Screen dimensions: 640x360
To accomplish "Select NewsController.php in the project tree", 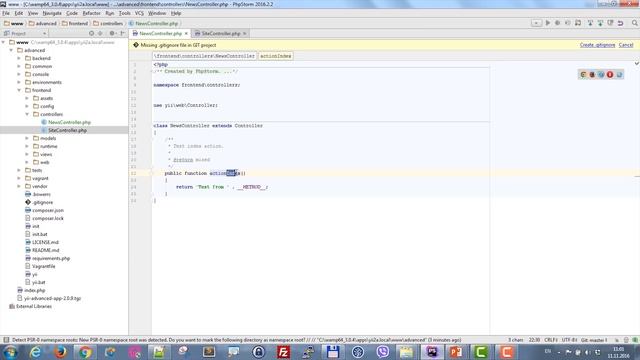I will point(66,122).
